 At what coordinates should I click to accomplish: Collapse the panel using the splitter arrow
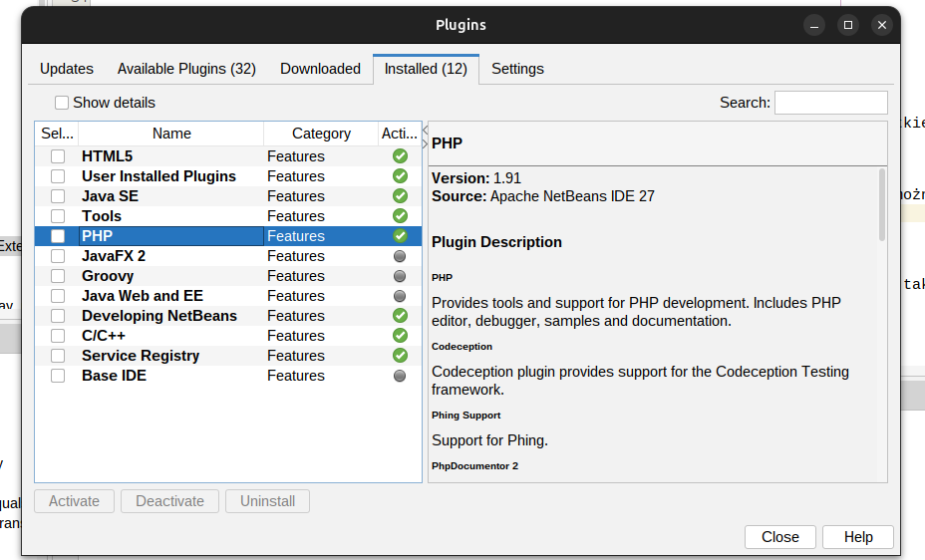(x=426, y=130)
